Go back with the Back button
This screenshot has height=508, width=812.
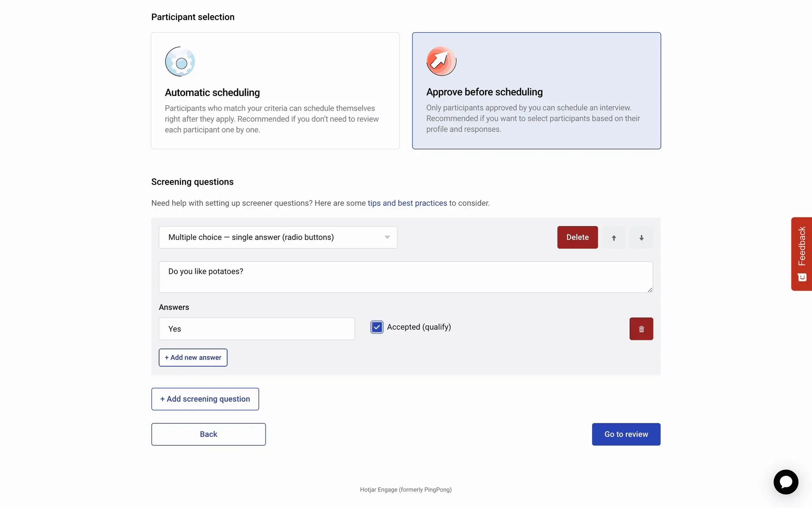(x=208, y=434)
